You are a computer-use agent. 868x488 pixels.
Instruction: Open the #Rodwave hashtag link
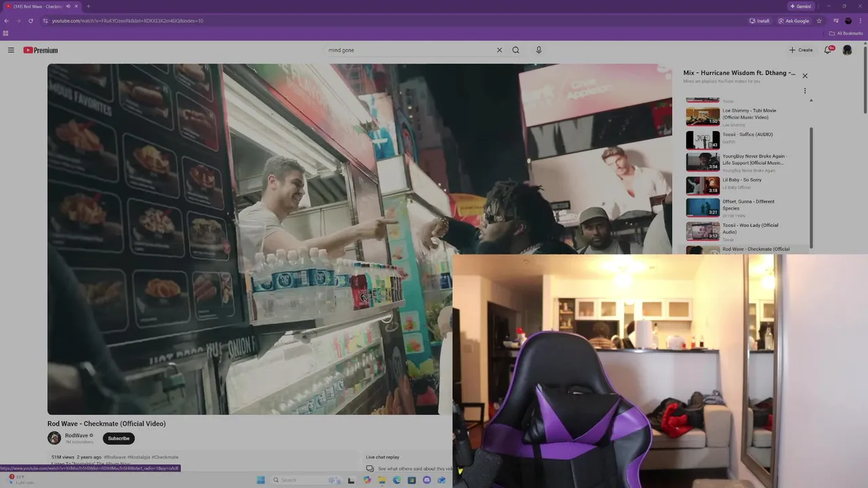(115, 457)
